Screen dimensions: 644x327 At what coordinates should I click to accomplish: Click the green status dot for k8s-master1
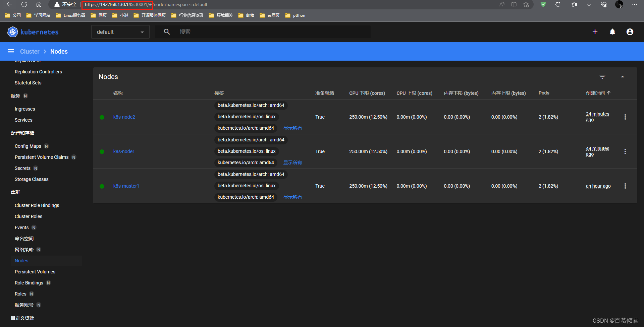tap(102, 186)
